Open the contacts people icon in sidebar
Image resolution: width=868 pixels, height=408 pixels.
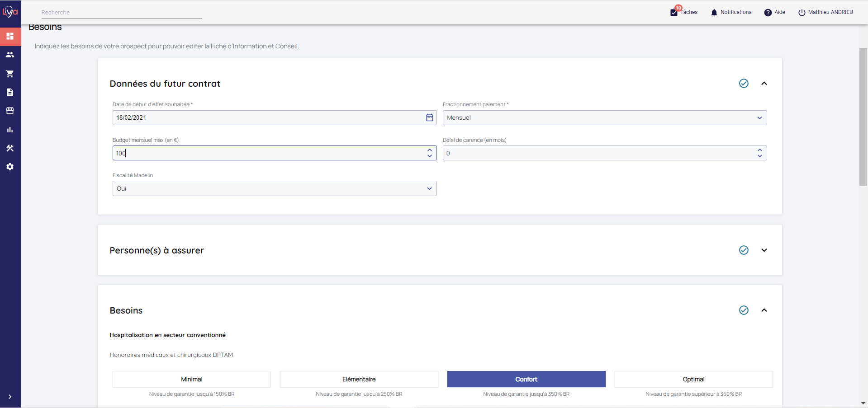(x=10, y=55)
